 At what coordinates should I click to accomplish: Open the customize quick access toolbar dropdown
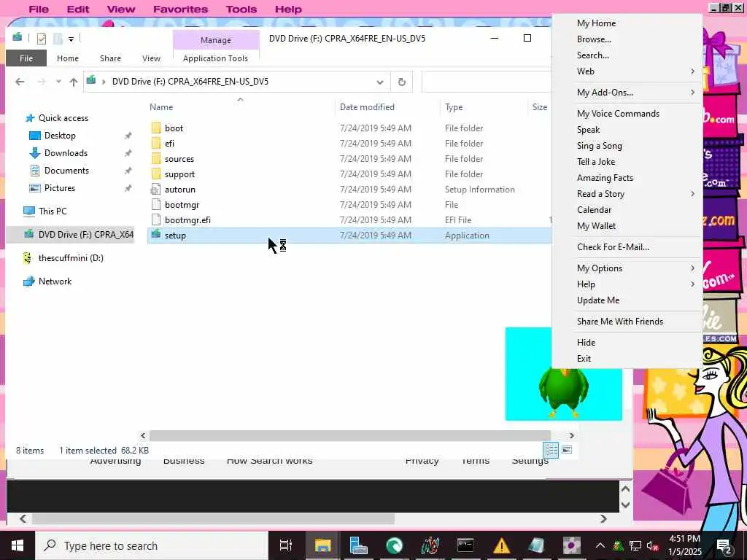pyautogui.click(x=71, y=39)
